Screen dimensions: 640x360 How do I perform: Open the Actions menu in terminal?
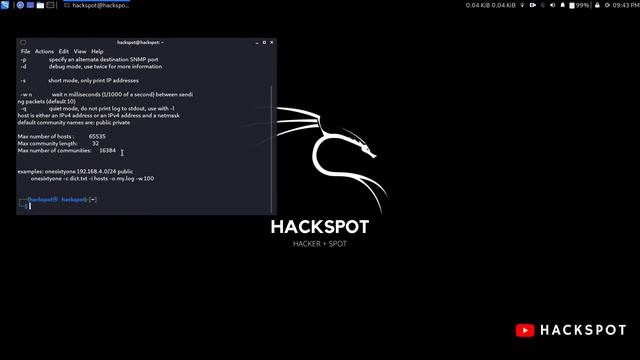click(x=44, y=51)
